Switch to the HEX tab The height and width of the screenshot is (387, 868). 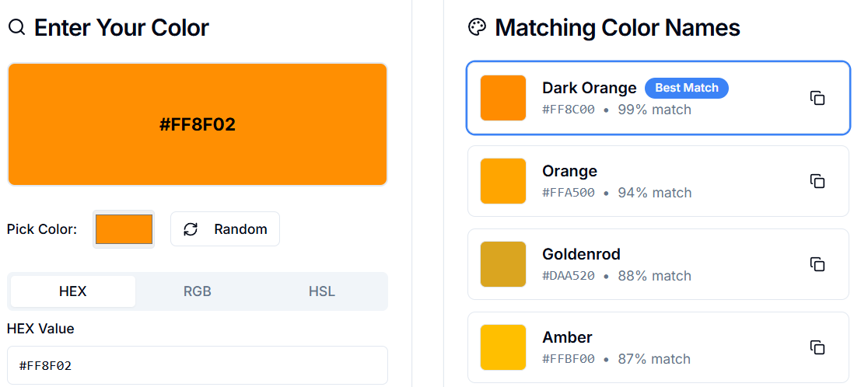[73, 291]
